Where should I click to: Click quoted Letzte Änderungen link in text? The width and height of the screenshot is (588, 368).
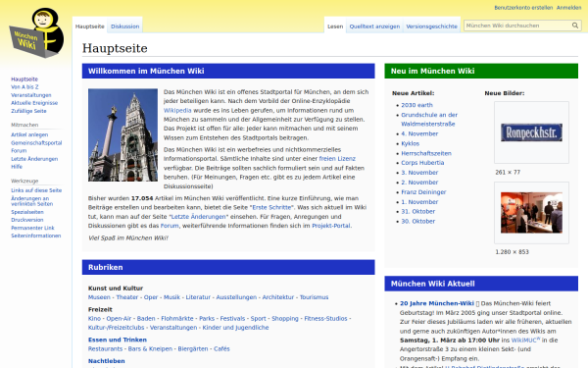[198, 217]
